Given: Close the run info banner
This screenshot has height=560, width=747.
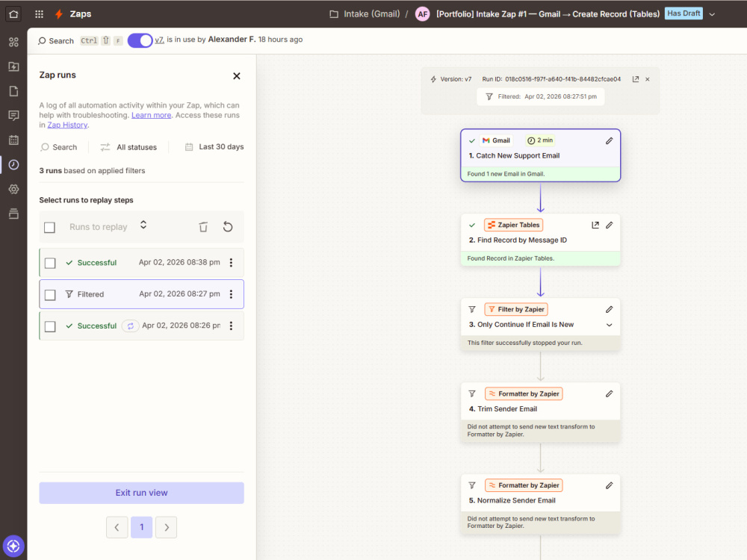Looking at the screenshot, I should (648, 79).
